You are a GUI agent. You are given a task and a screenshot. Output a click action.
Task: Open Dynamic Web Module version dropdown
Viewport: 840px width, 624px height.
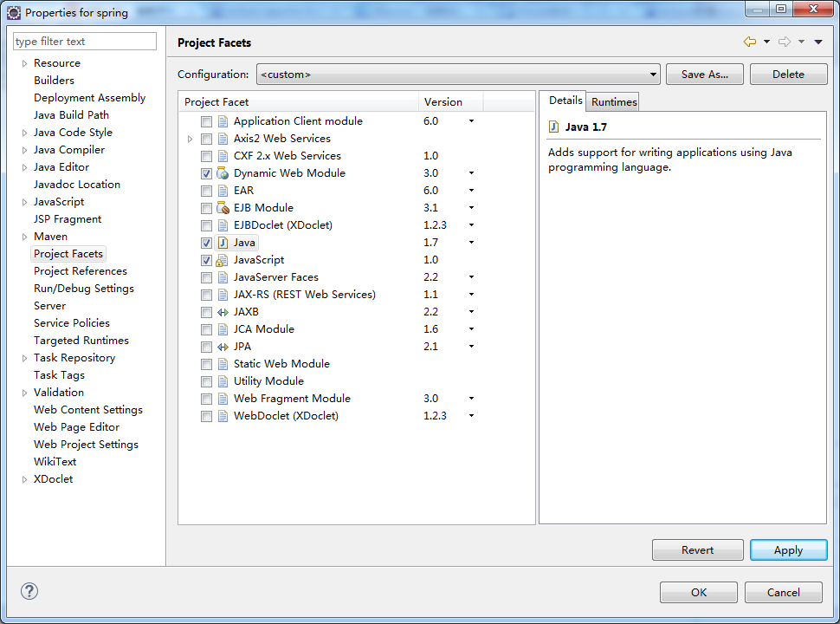click(471, 173)
